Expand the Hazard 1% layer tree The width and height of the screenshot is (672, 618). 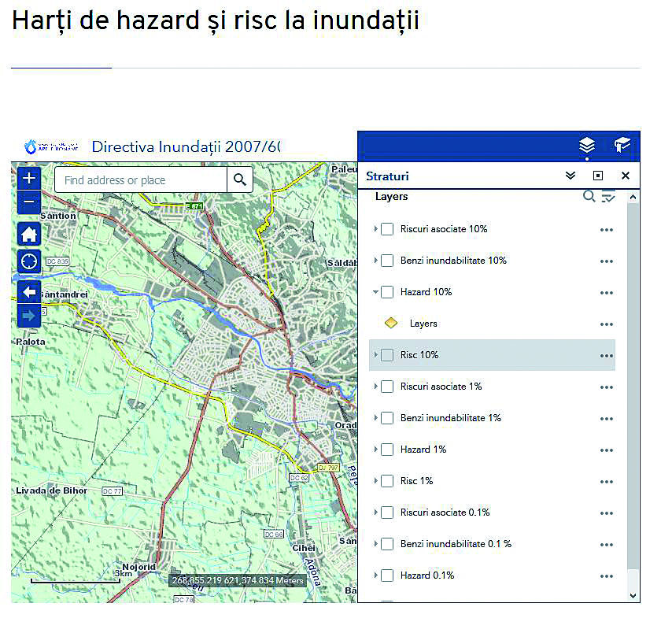click(x=375, y=450)
